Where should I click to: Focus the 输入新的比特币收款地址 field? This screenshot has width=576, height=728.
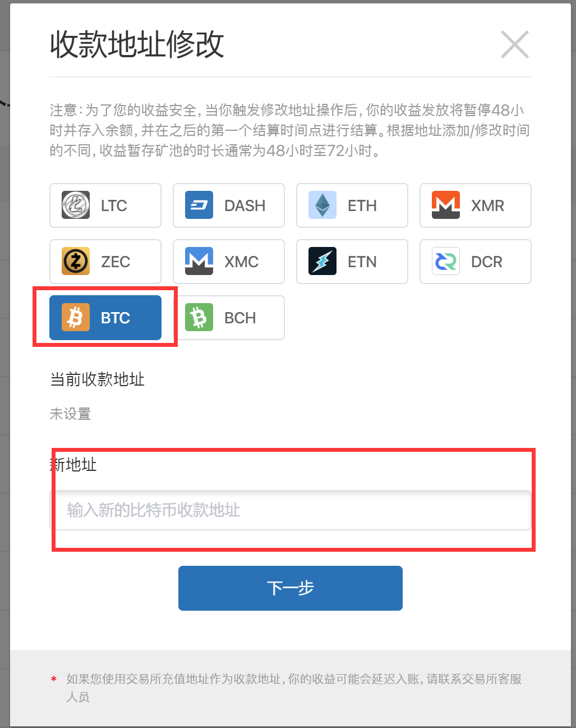pyautogui.click(x=291, y=510)
